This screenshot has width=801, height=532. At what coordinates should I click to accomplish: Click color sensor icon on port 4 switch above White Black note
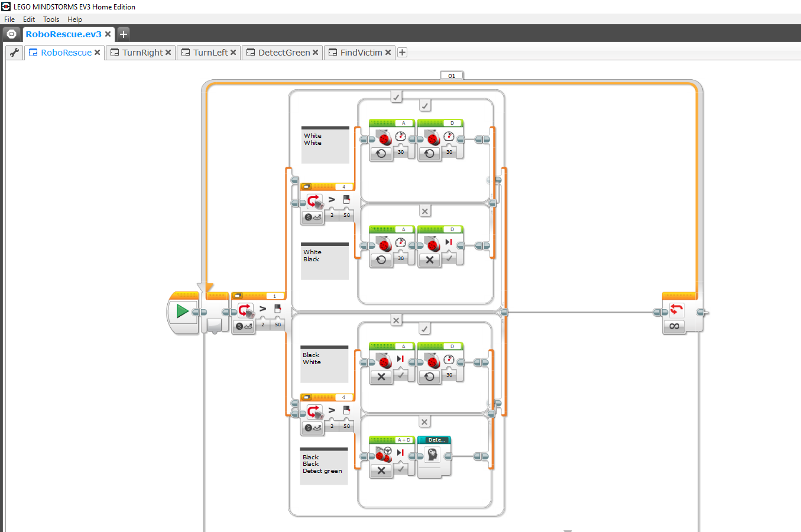(314, 202)
